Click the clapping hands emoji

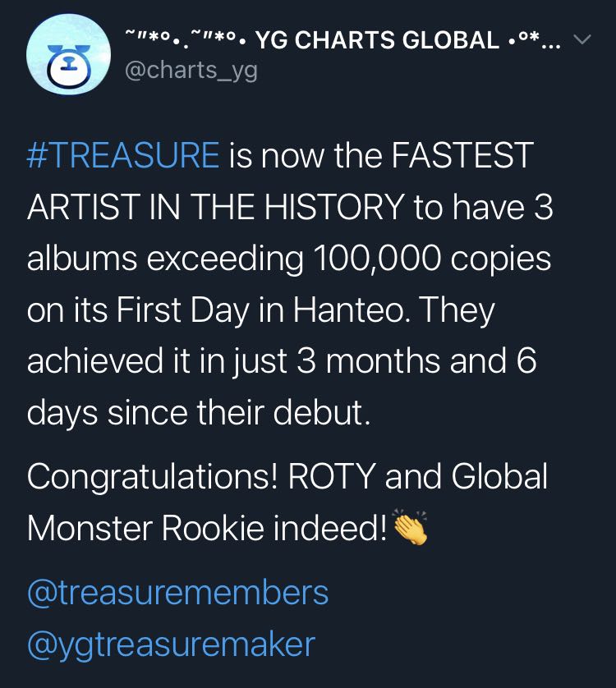411,527
